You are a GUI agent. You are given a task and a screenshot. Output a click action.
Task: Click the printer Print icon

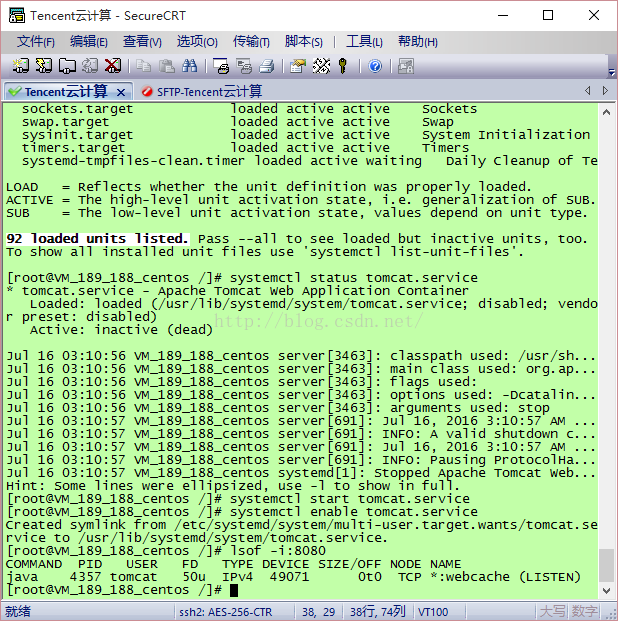tap(267, 66)
